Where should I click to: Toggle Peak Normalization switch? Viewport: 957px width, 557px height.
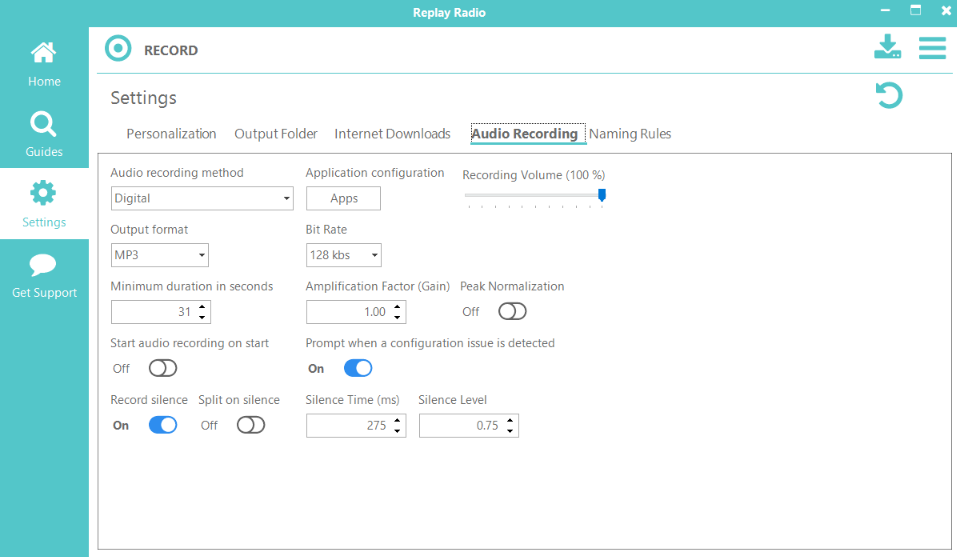[512, 311]
